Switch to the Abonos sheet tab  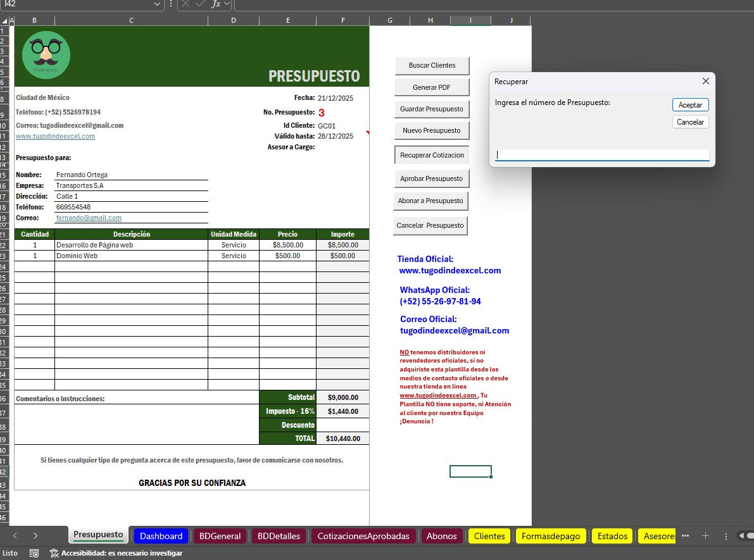441,536
